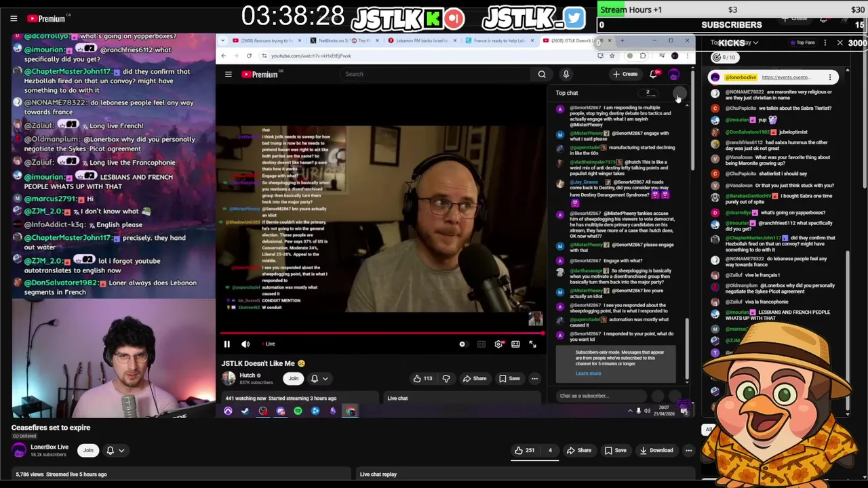Click the Live indicator on player

tap(269, 344)
